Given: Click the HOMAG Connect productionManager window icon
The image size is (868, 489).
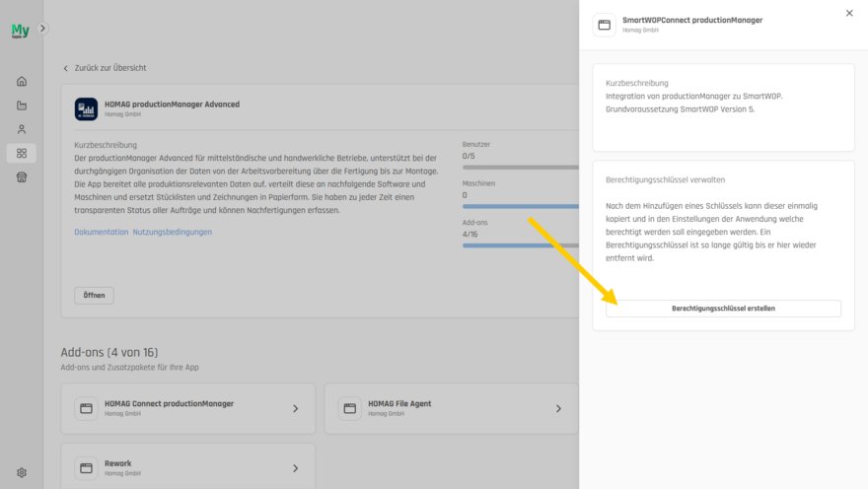Looking at the screenshot, I should [87, 408].
